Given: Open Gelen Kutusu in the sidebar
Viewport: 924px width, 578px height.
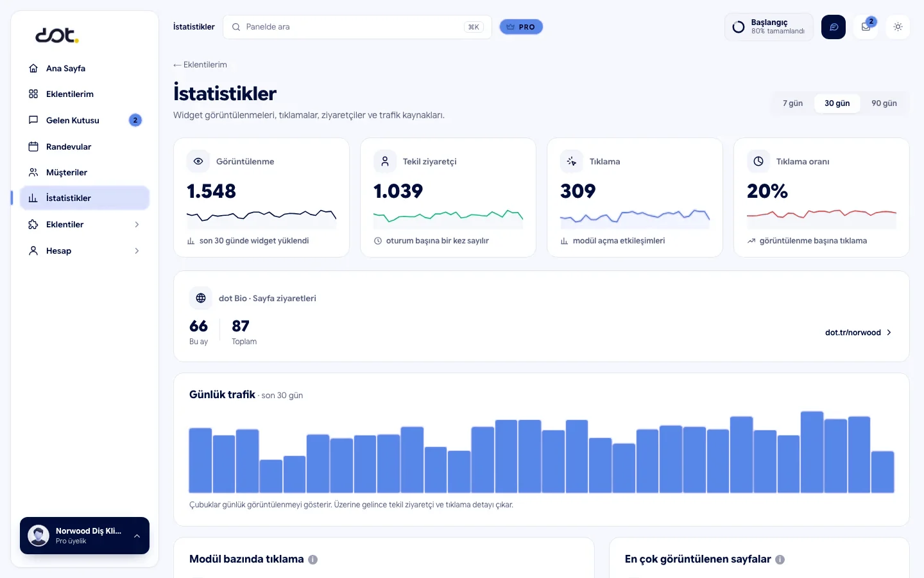Looking at the screenshot, I should pyautogui.click(x=85, y=120).
